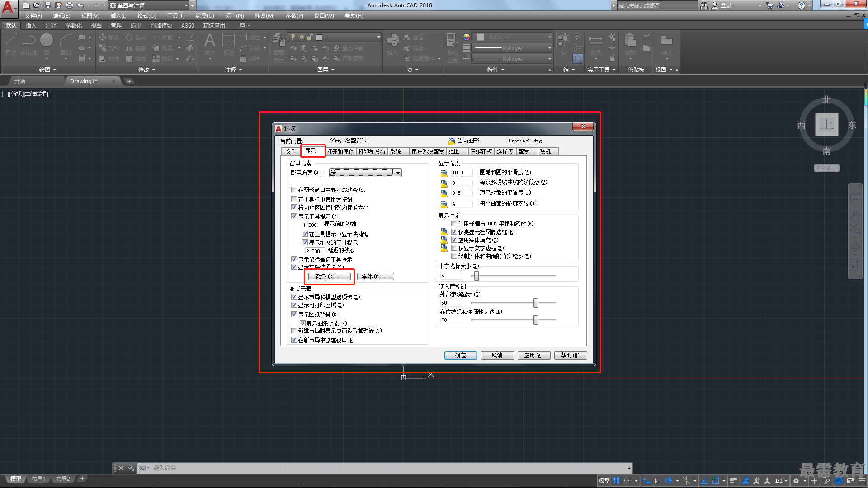
Task: Click the keyword search box in title bar
Action: pos(657,5)
